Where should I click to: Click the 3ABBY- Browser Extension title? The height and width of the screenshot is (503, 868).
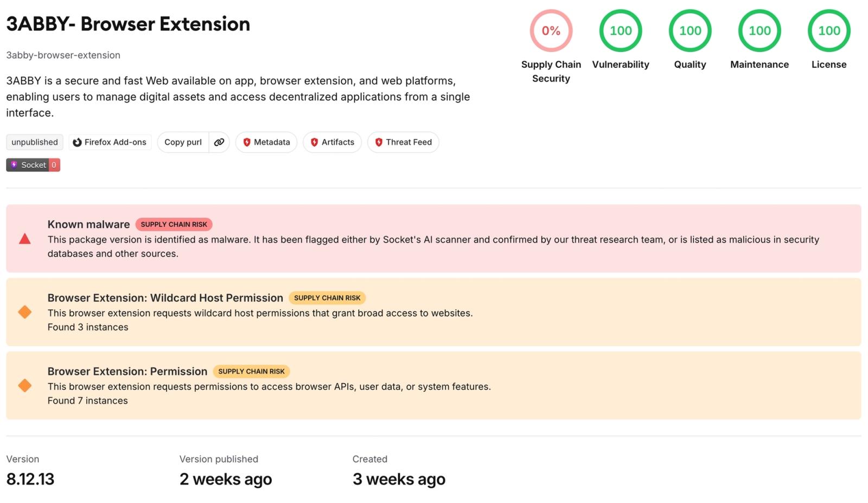coord(128,24)
